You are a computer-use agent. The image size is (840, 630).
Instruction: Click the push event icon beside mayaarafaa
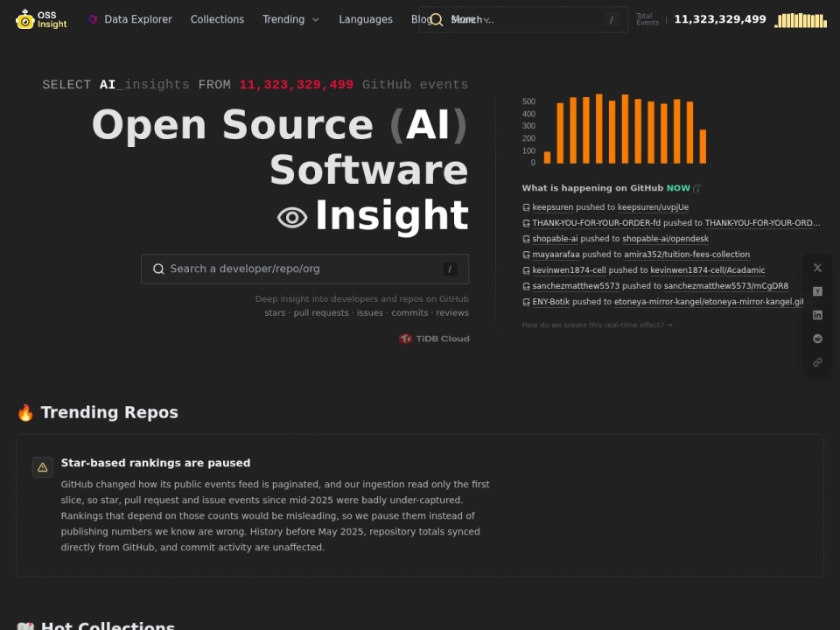[x=526, y=255]
